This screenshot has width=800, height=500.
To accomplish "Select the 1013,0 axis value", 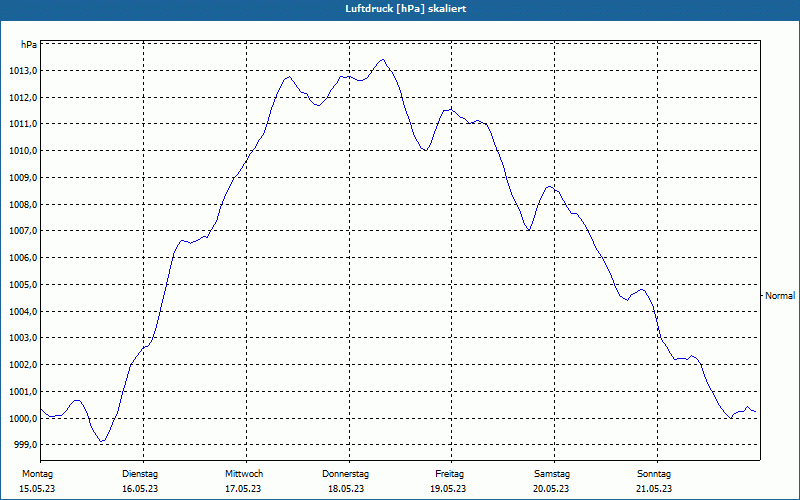I will [x=23, y=71].
